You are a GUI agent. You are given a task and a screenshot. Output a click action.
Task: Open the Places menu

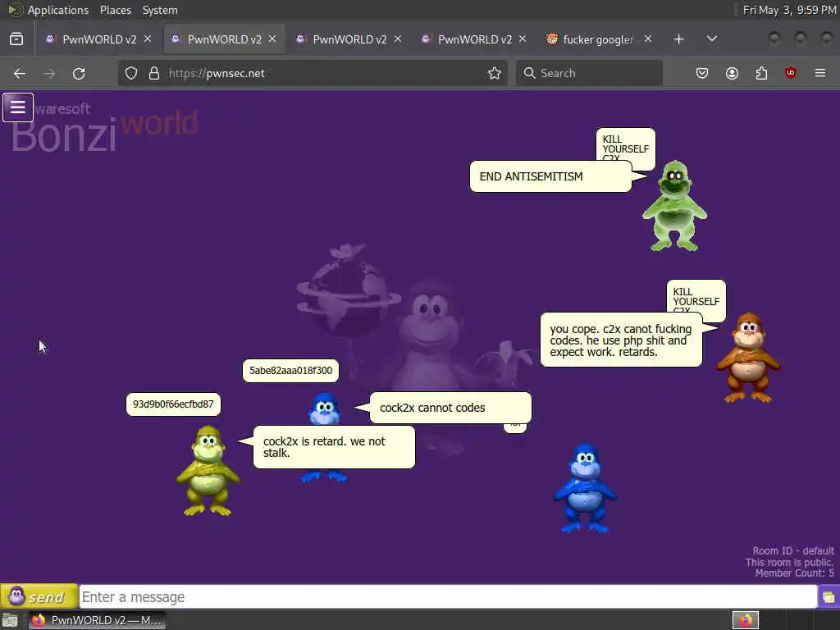click(115, 10)
